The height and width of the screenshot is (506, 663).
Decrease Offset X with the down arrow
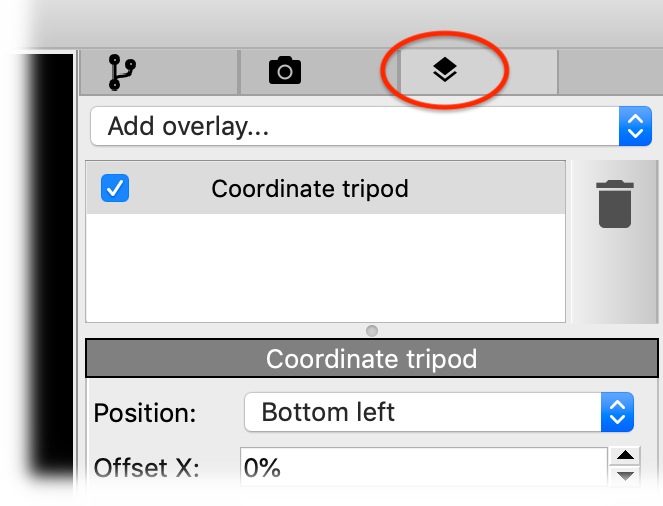click(626, 477)
